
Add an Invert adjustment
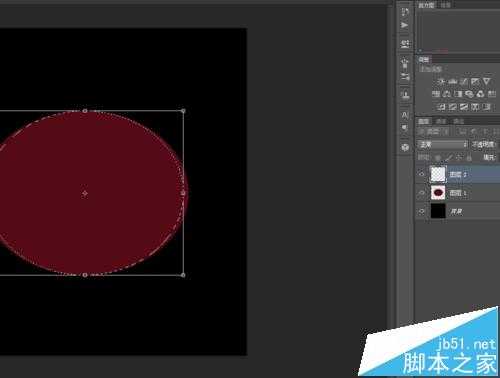(441, 107)
